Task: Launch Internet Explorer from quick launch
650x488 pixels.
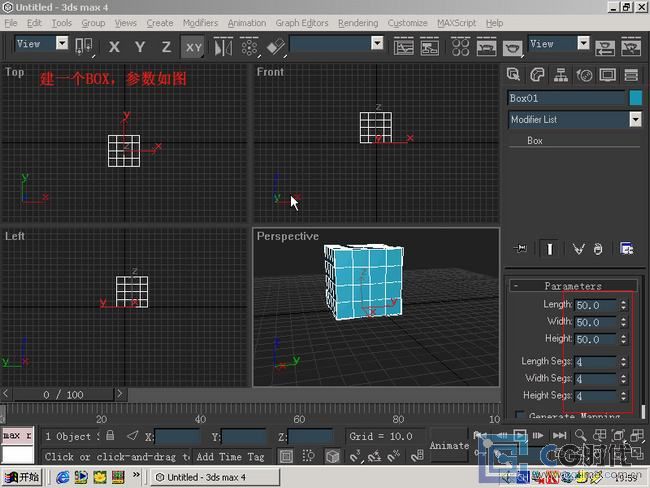Action: (63, 477)
